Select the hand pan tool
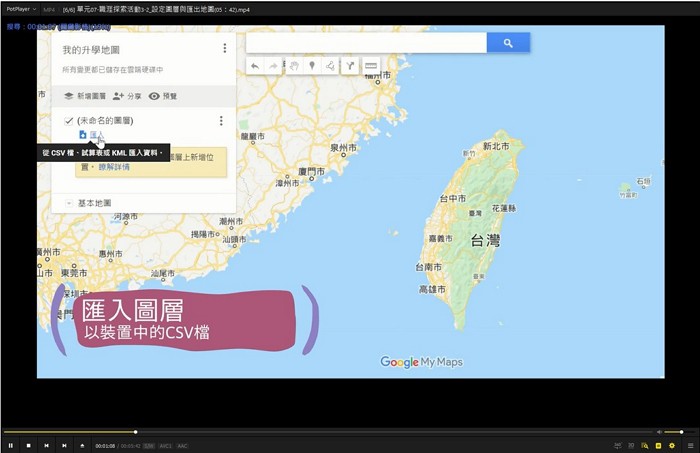 point(294,66)
